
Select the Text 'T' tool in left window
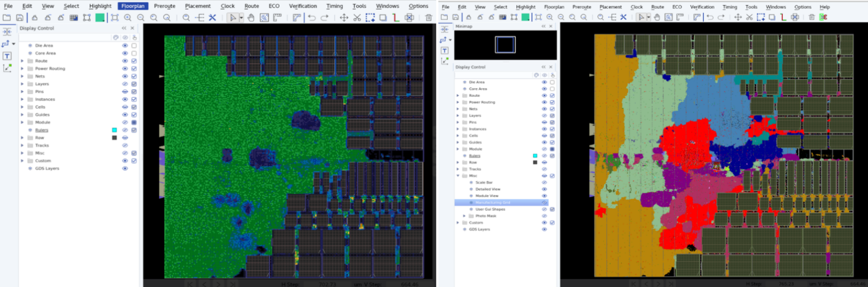7,56
